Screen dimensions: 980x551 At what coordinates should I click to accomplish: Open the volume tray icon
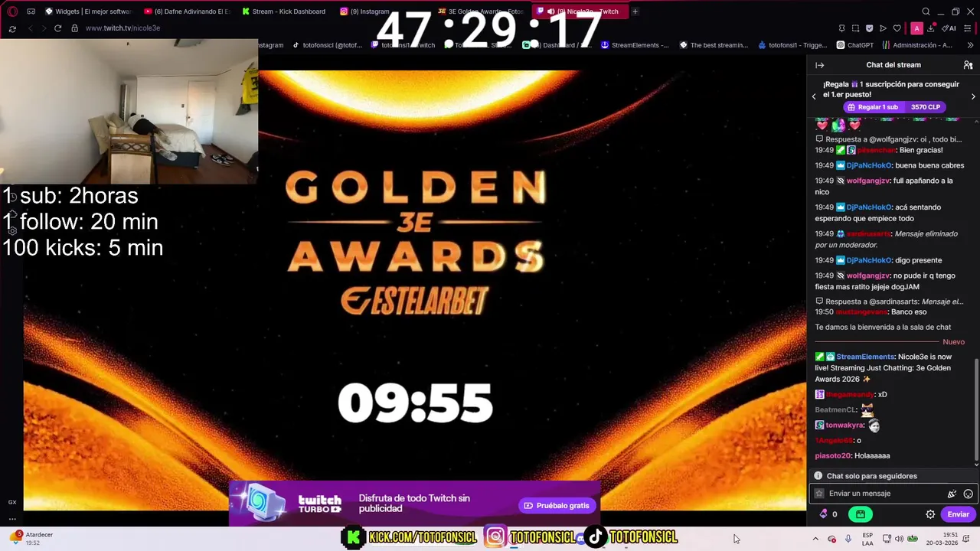tap(899, 539)
